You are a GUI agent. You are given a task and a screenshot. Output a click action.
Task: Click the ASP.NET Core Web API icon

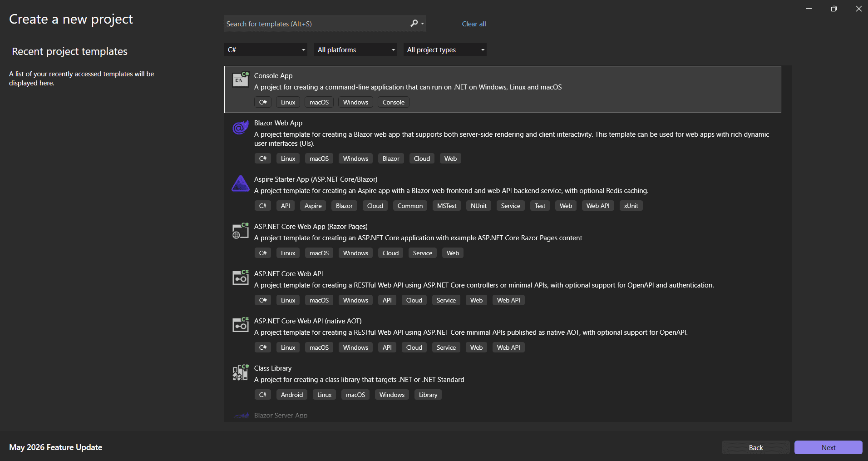pyautogui.click(x=241, y=278)
